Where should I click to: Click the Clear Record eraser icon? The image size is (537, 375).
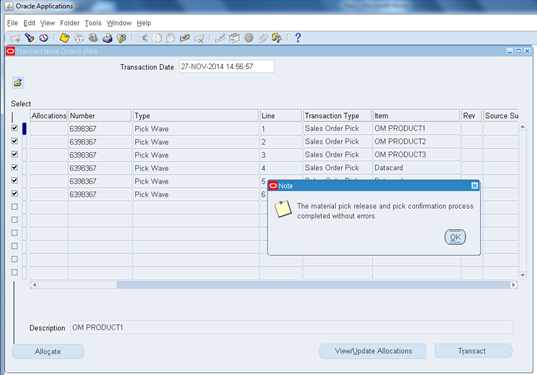click(185, 38)
